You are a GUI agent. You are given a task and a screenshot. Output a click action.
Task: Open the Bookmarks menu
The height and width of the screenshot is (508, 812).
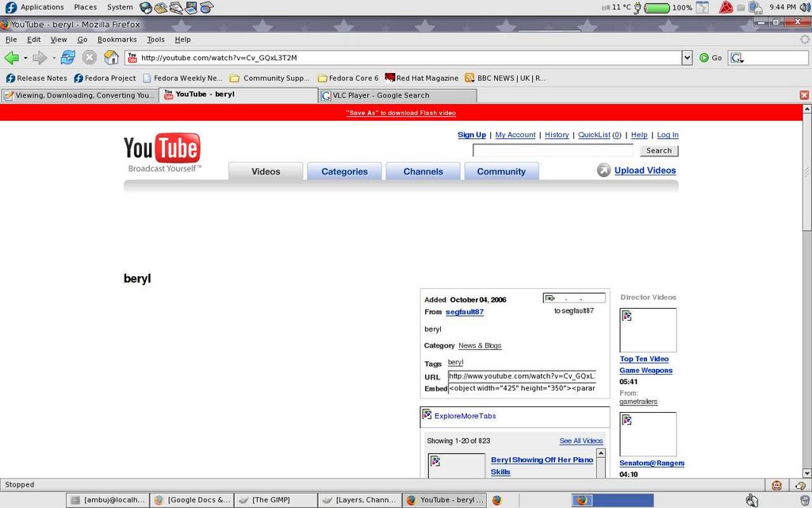pos(117,40)
